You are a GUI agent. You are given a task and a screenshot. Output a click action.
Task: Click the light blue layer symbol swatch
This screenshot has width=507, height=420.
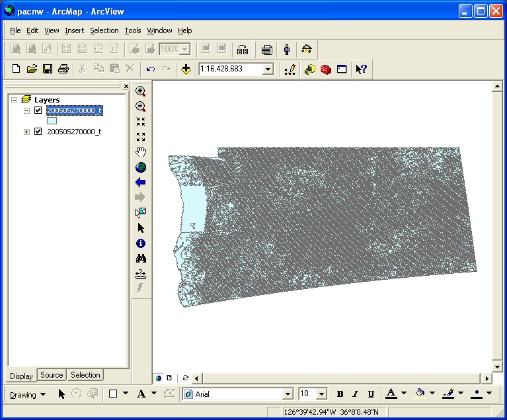[52, 121]
